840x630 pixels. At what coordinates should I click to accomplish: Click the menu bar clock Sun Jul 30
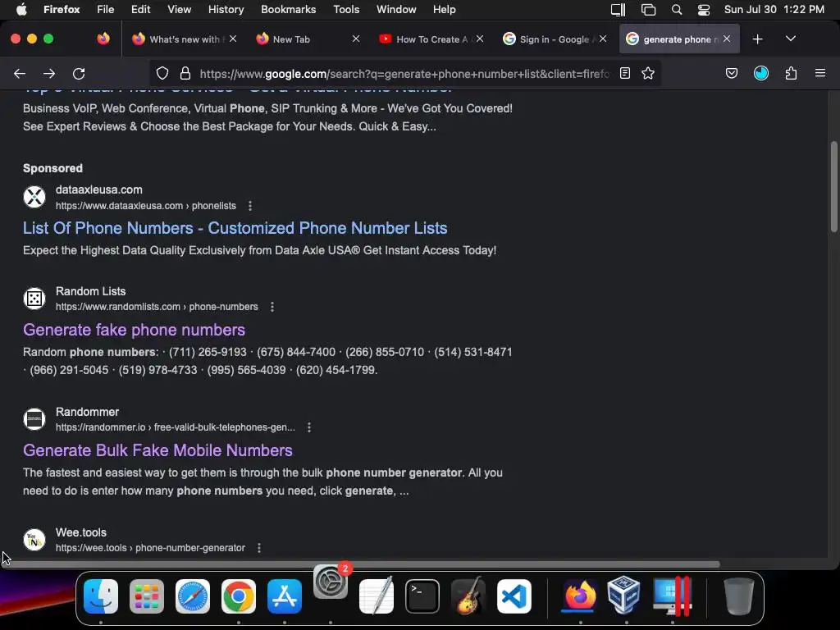[x=774, y=10]
